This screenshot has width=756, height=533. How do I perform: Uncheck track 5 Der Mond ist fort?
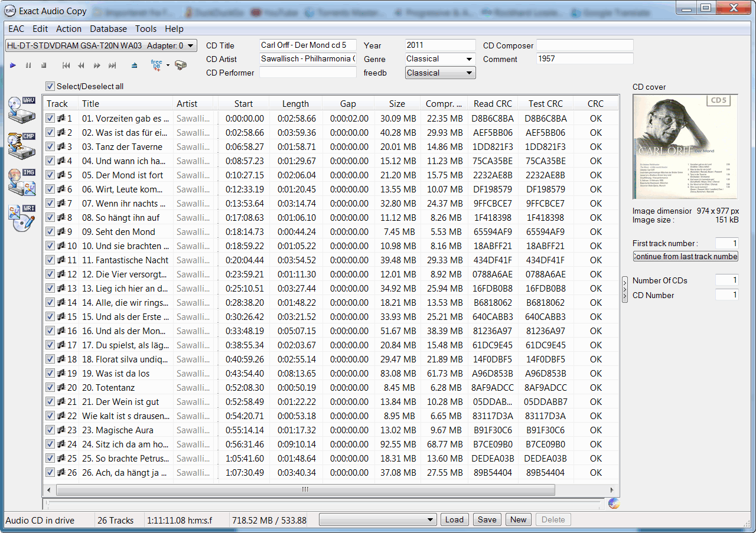(50, 175)
